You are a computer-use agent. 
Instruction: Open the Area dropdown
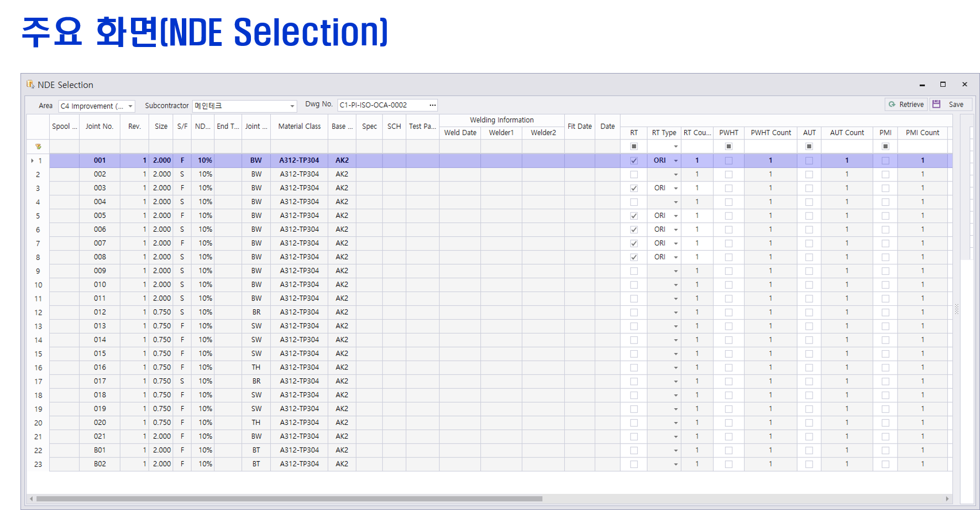pos(130,106)
